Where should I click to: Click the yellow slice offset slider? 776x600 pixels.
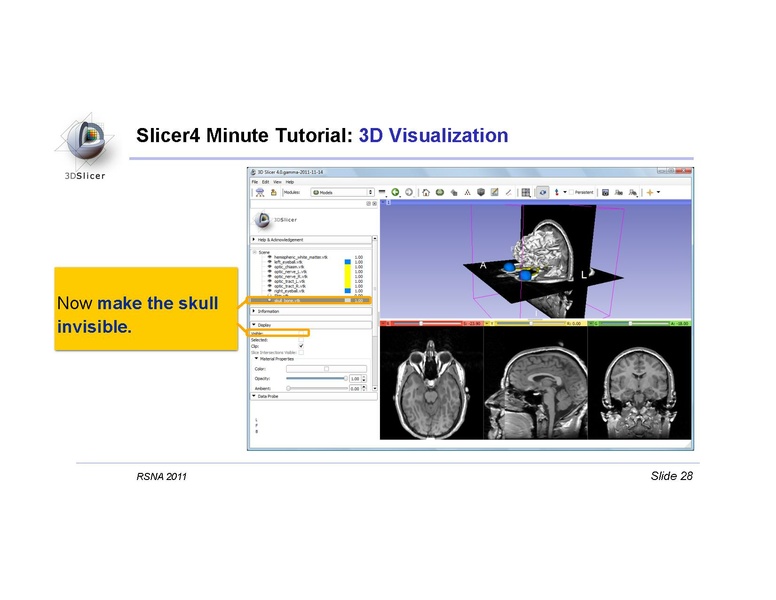pyautogui.click(x=531, y=323)
